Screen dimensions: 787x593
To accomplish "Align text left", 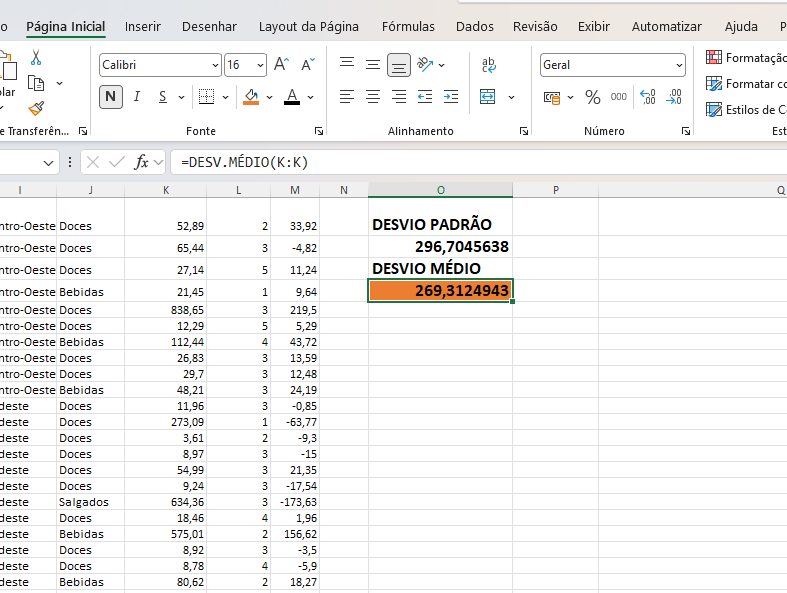I will [x=347, y=96].
